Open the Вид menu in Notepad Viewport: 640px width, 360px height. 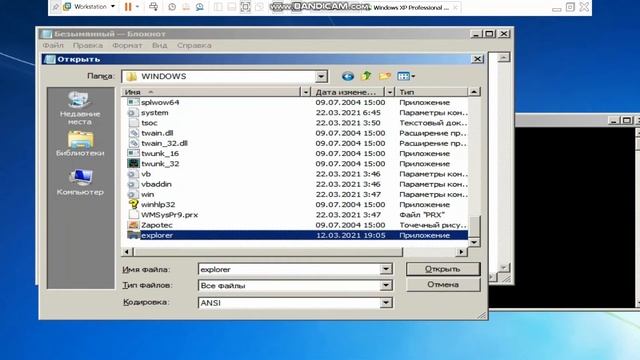coord(160,45)
